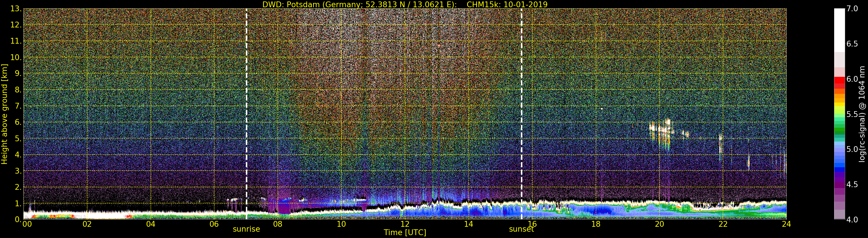
Task: Click the time axis tick "04"
Action: (x=151, y=224)
